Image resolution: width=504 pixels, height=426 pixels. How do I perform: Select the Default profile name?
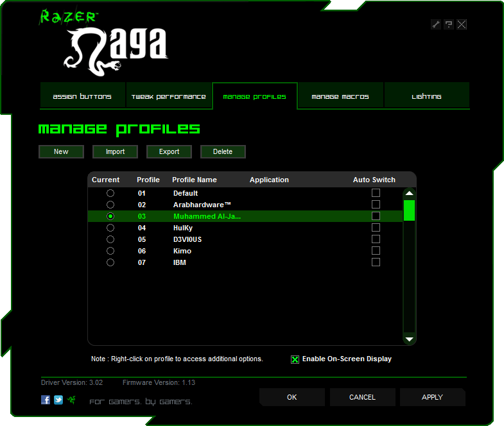[x=186, y=193]
